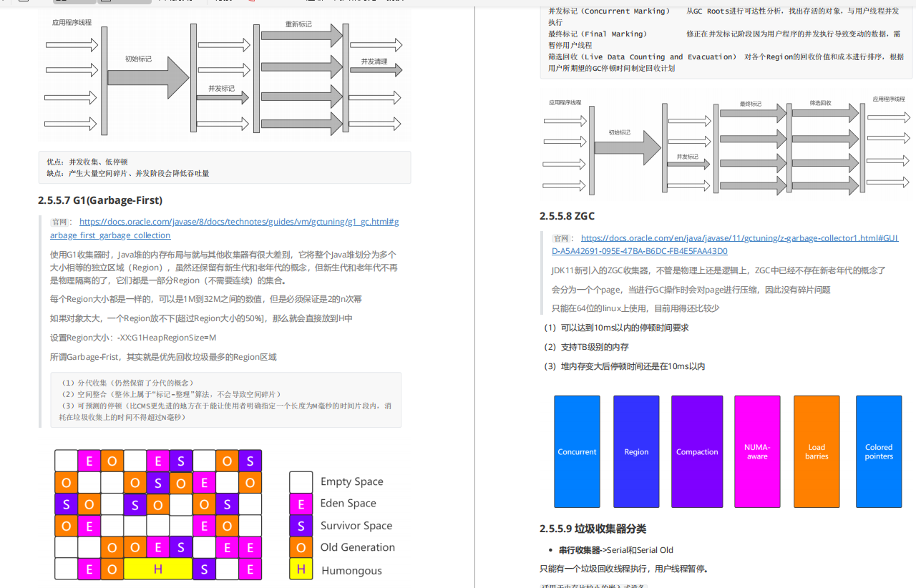Click the 筛选回收 (Live Data Counting) description line
The height and width of the screenshot is (588, 916).
(726, 62)
